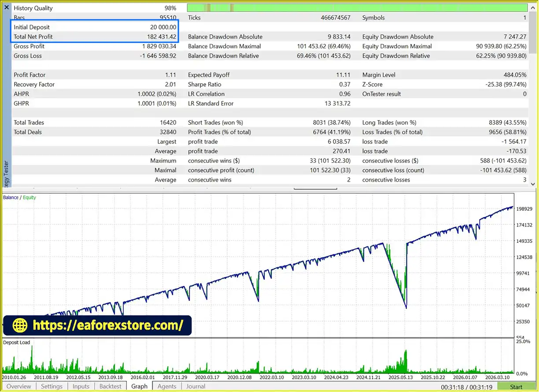Viewport: 539px width, 392px height.
Task: Click the Sharpe Ratio label
Action: point(204,84)
